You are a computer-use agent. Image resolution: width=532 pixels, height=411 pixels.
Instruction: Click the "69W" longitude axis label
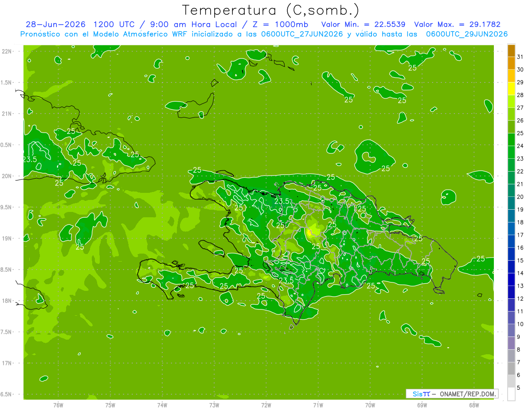pos(422,405)
